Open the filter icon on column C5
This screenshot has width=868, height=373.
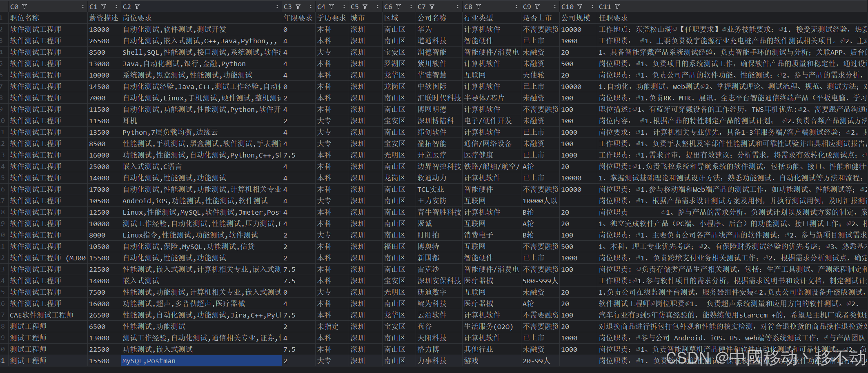point(365,7)
